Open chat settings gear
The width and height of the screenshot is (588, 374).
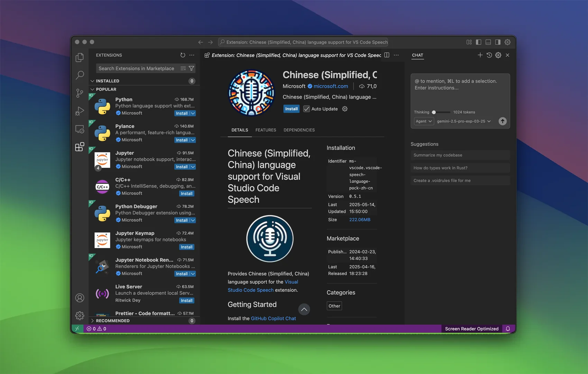(498, 55)
